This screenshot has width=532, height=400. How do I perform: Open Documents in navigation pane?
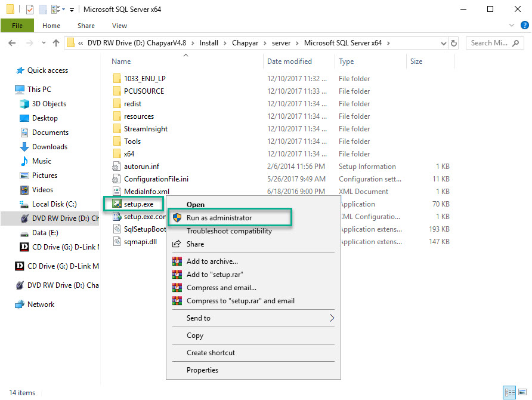pos(50,133)
